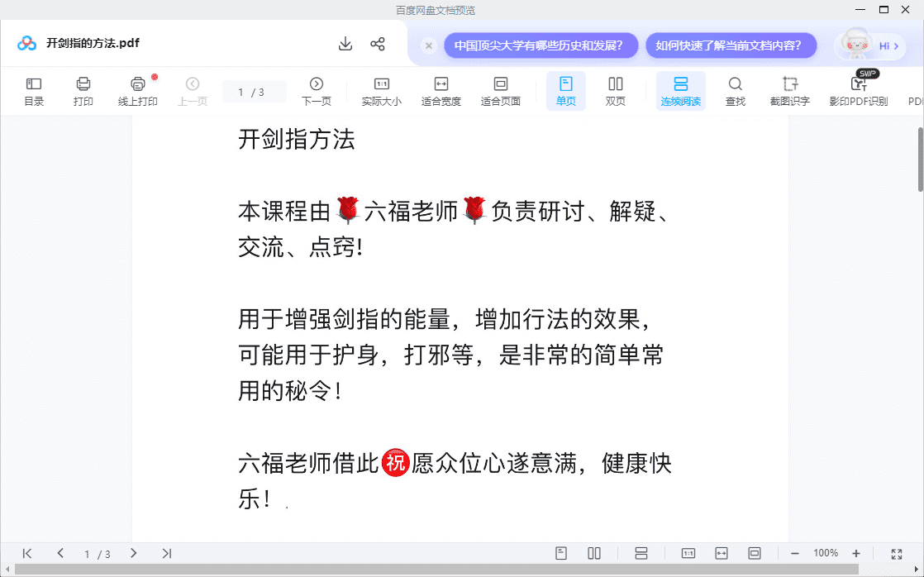
Task: Click the page number field in toolbar
Action: (x=253, y=92)
